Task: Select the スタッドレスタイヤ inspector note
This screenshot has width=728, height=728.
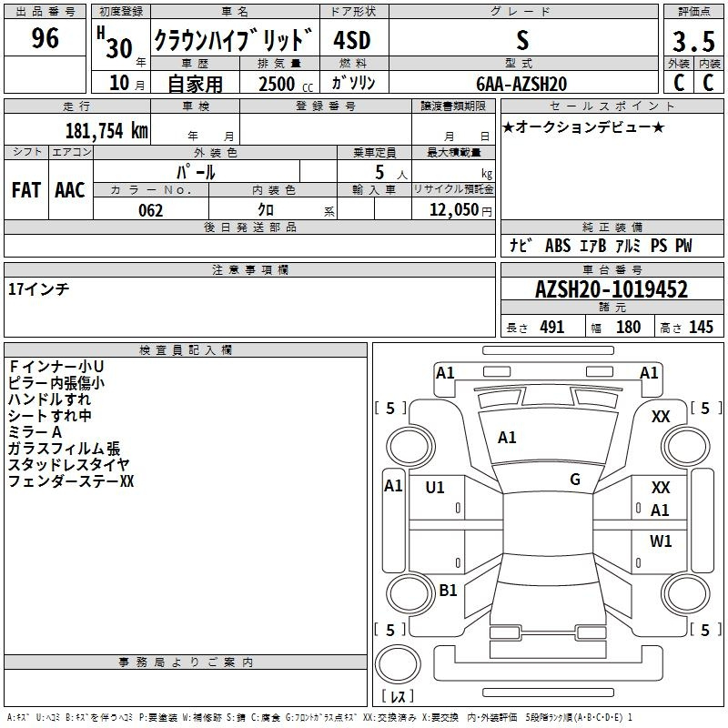Action: click(x=68, y=465)
